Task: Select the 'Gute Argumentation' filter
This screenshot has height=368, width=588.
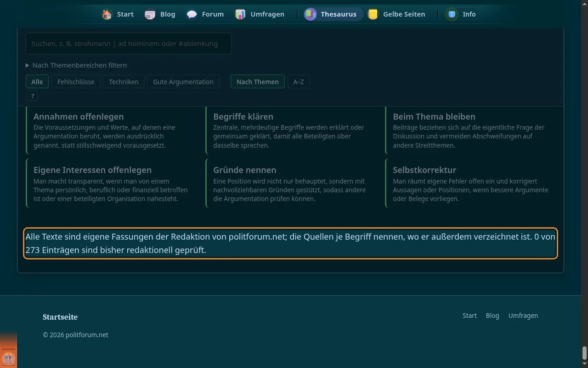Action: click(183, 81)
